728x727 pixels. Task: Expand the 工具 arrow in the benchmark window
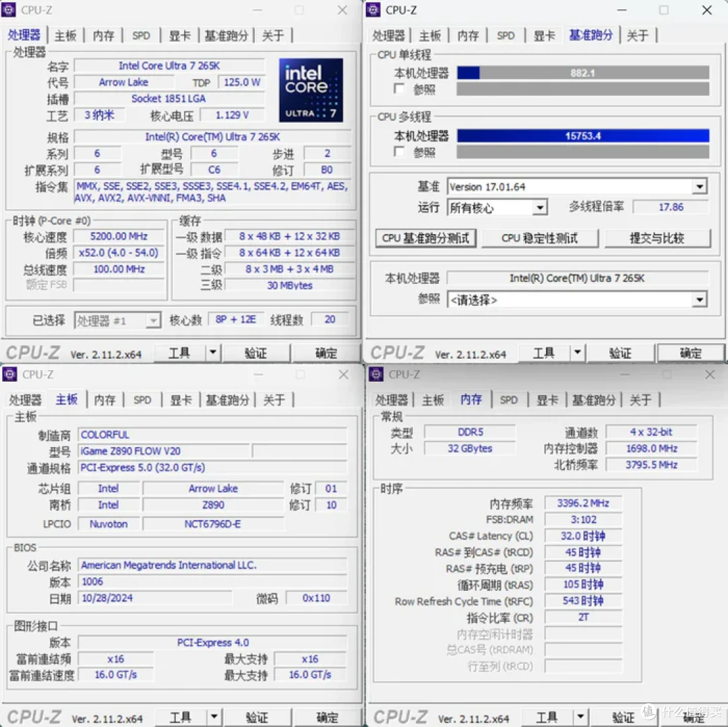577,353
